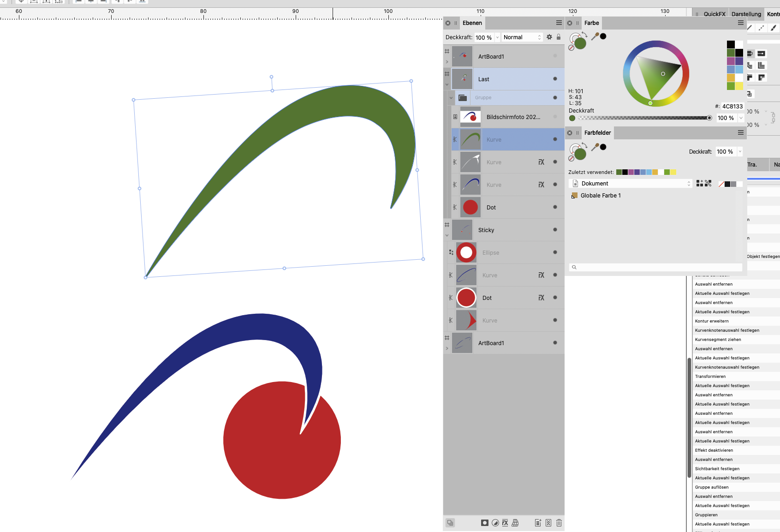Click the Ebenen panel blend options gear icon
780x532 pixels.
point(549,37)
